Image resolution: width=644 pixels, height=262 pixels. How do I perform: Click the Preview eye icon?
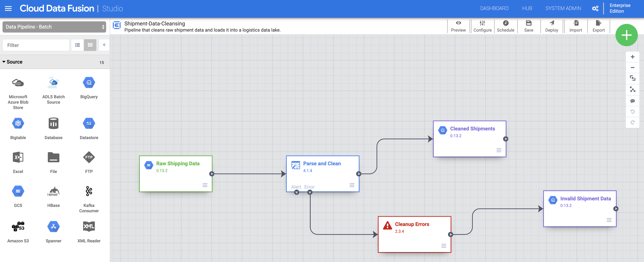pos(458,23)
